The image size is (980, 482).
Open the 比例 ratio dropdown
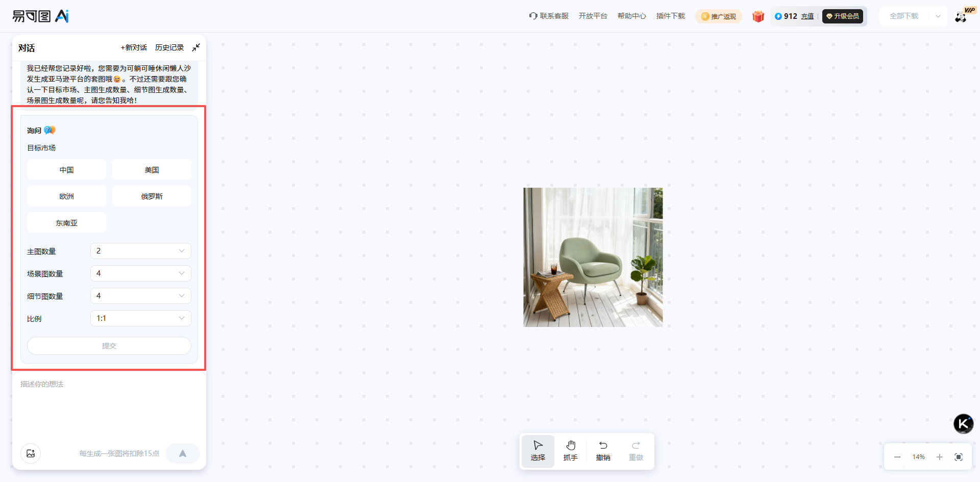[x=141, y=318]
